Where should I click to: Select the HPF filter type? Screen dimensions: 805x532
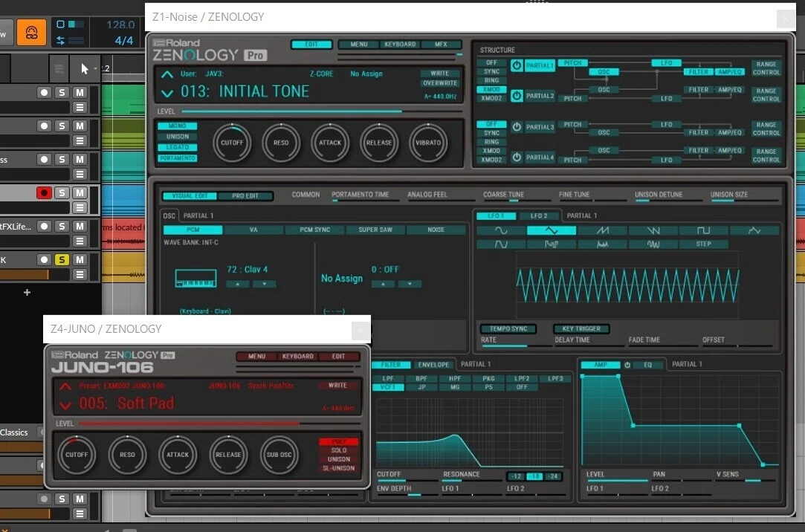455,379
